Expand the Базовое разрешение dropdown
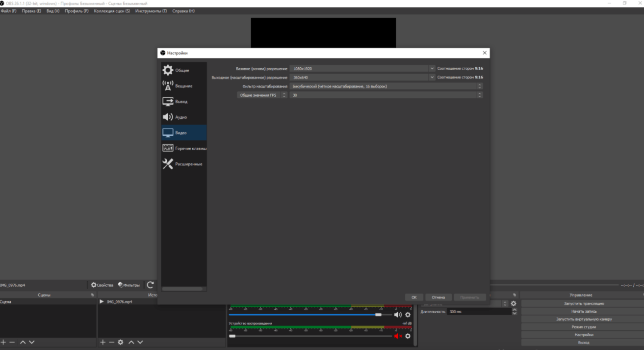 432,69
